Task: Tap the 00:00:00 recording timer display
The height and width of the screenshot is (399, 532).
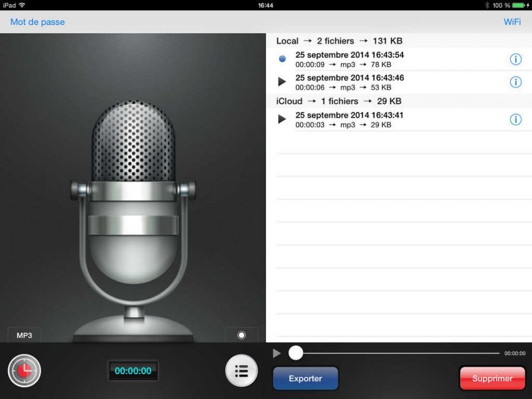Action: point(133,371)
